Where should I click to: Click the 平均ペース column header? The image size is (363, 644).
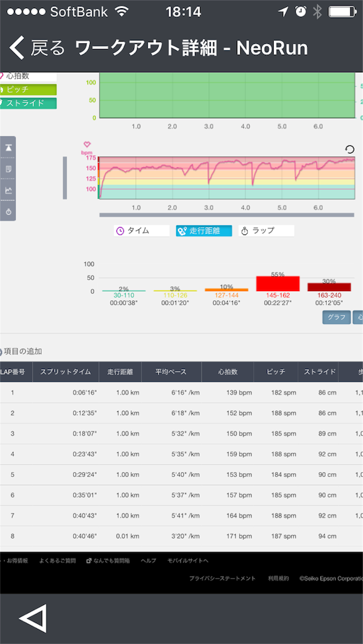(171, 372)
